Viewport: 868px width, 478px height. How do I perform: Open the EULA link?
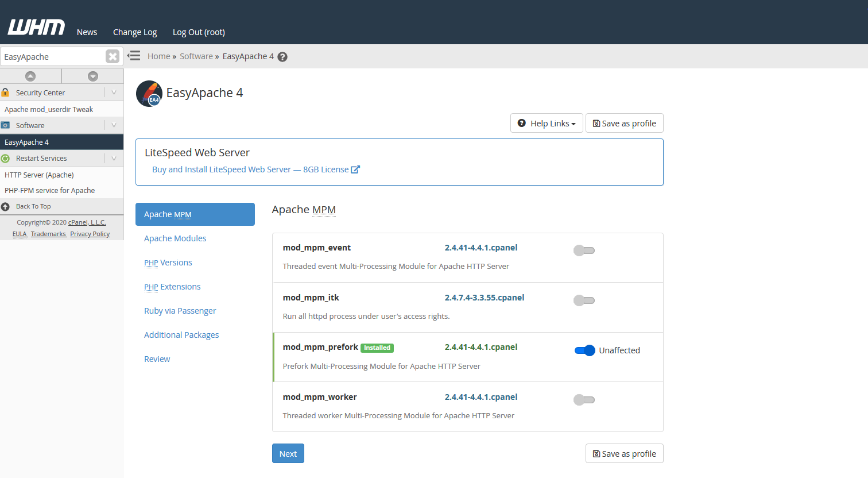coord(20,234)
